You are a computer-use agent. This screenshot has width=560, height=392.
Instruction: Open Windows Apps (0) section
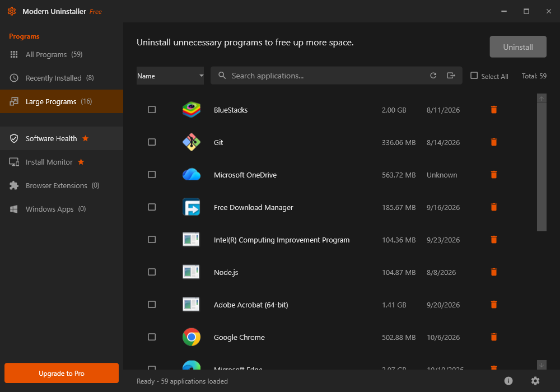point(62,209)
